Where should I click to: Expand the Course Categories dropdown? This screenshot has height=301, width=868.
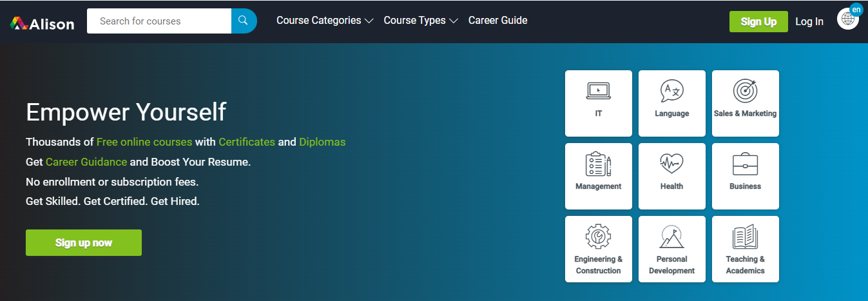[x=324, y=21]
